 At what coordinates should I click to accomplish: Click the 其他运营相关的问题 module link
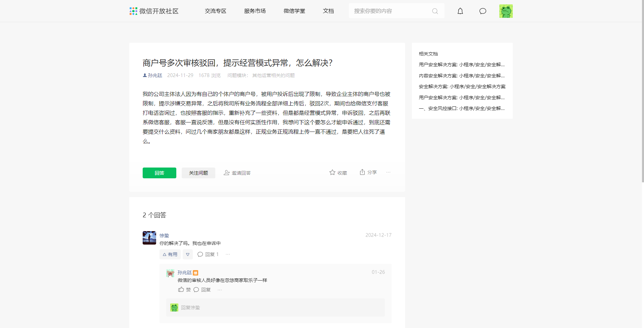274,75
